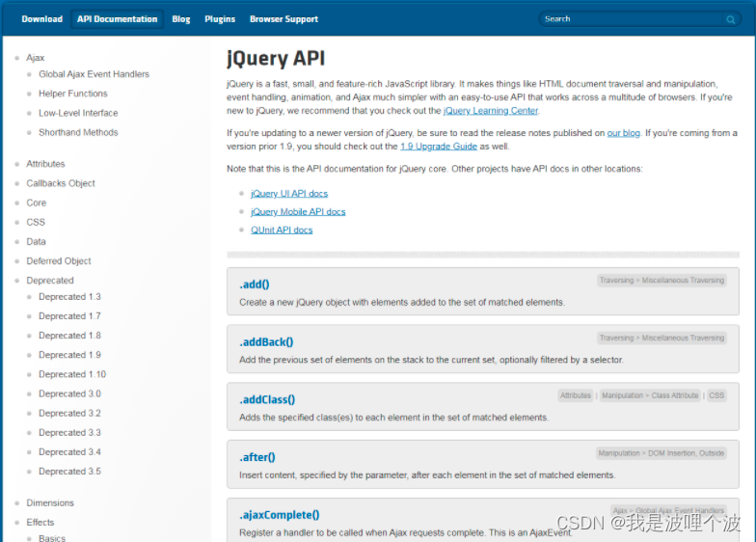Select Deprecated 3.4 sidebar link
The height and width of the screenshot is (542, 756).
69,451
